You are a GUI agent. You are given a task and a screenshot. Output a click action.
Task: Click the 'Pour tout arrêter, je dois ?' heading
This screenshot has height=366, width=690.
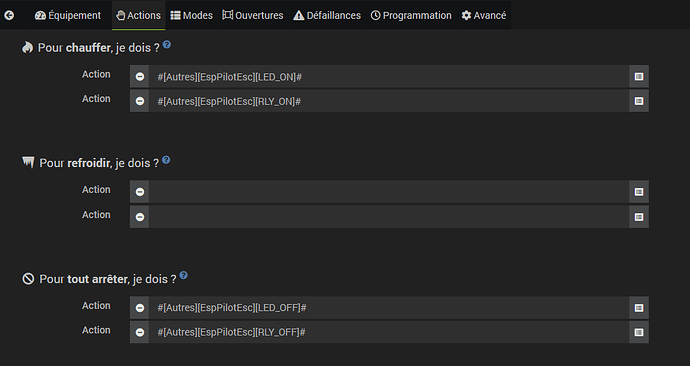point(108,279)
